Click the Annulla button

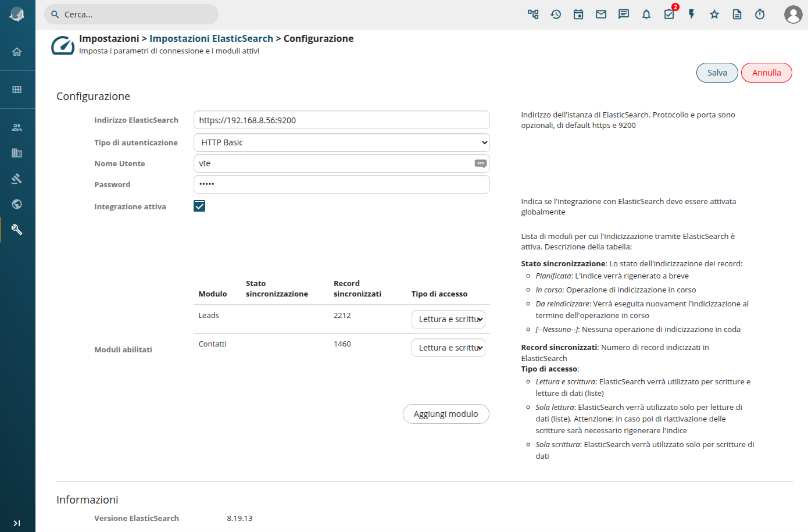coord(767,73)
